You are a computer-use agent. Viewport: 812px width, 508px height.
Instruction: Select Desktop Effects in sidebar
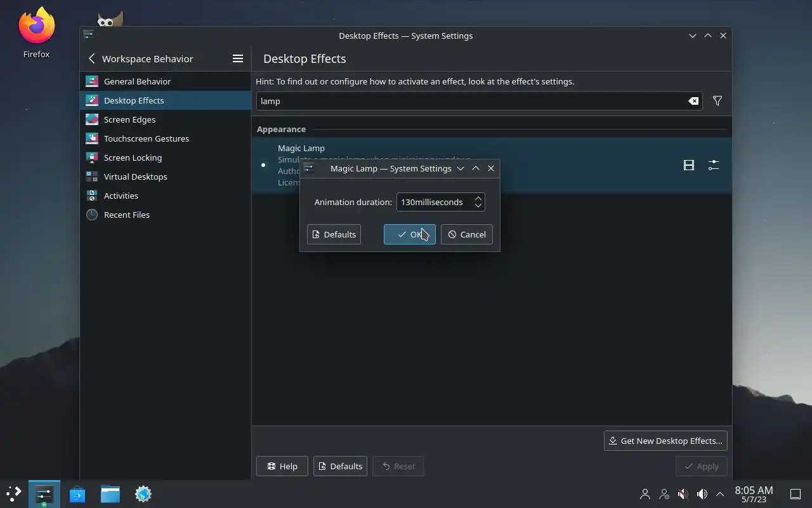click(166, 100)
